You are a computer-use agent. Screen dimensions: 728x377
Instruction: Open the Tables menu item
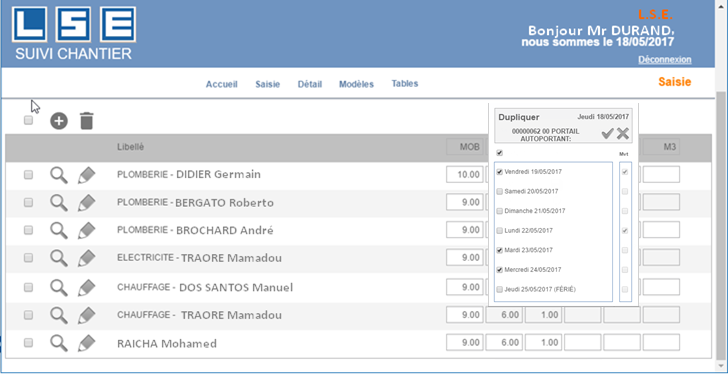pos(405,84)
